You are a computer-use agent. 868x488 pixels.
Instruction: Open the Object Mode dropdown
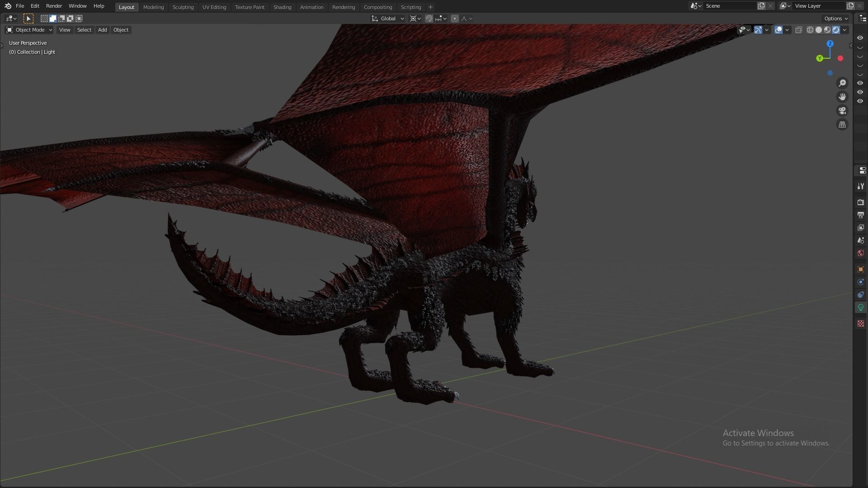tap(29, 30)
